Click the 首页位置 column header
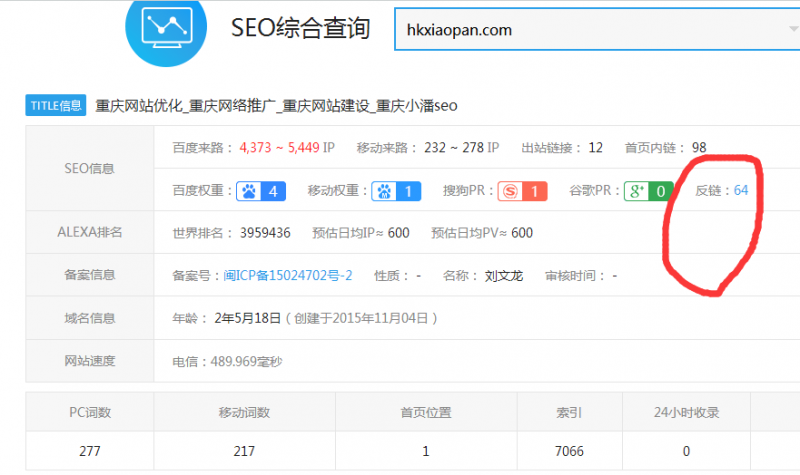The image size is (800, 475). [426, 412]
